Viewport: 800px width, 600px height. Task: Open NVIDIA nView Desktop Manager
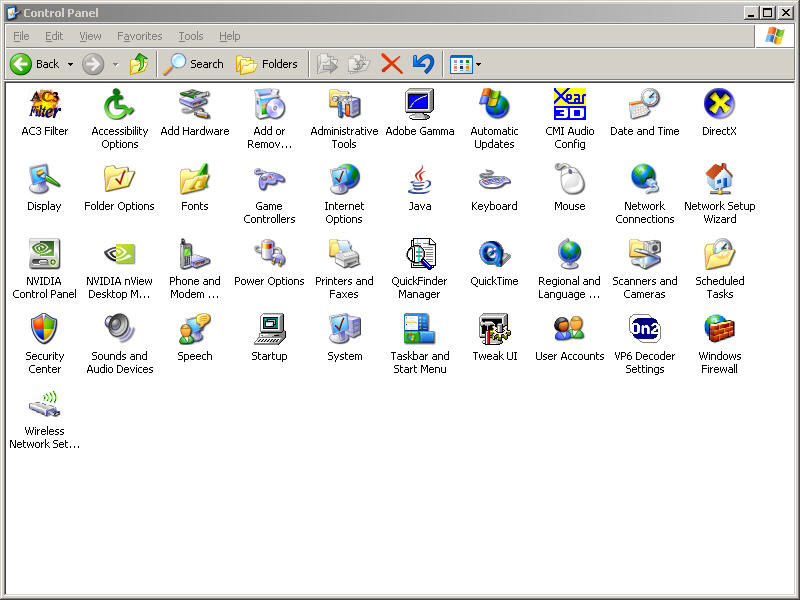tap(119, 269)
